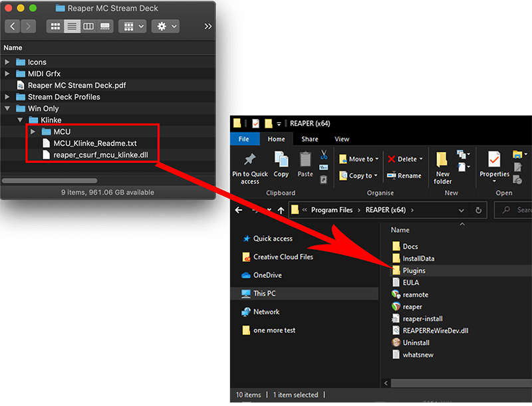Select the reaper-install file
This screenshot has width=532, height=406.
pyautogui.click(x=418, y=319)
